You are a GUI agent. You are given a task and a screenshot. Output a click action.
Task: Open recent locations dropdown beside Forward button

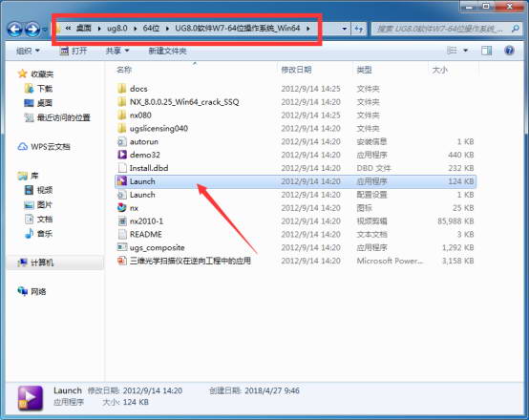pos(45,30)
